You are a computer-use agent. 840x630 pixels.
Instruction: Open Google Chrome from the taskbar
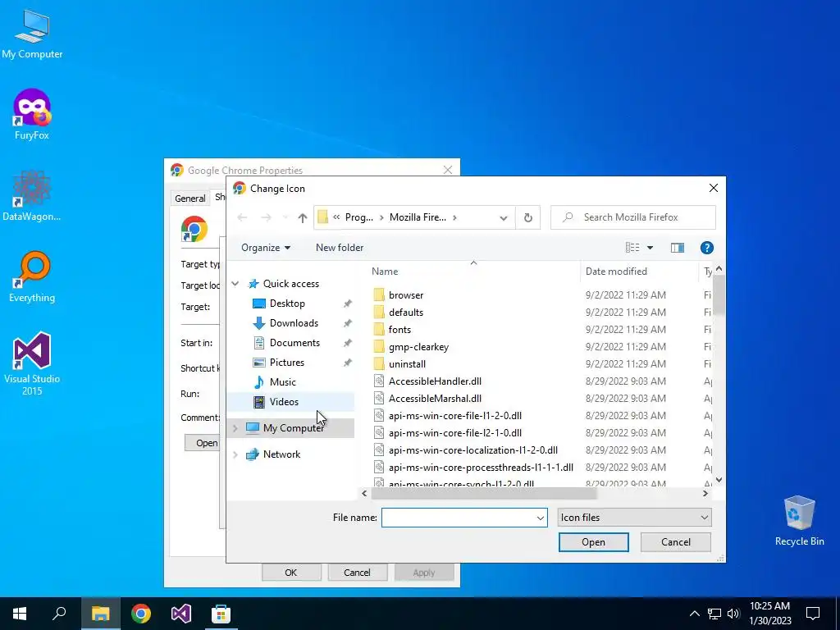[x=141, y=614]
